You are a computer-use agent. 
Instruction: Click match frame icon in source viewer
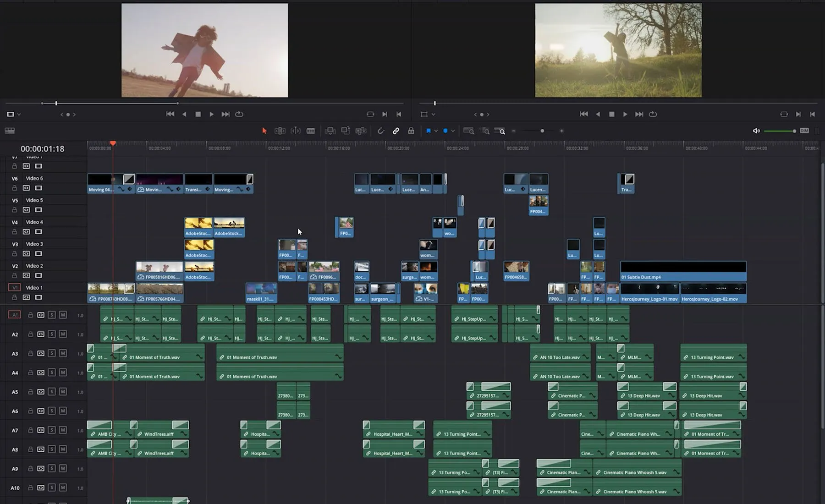pos(370,114)
